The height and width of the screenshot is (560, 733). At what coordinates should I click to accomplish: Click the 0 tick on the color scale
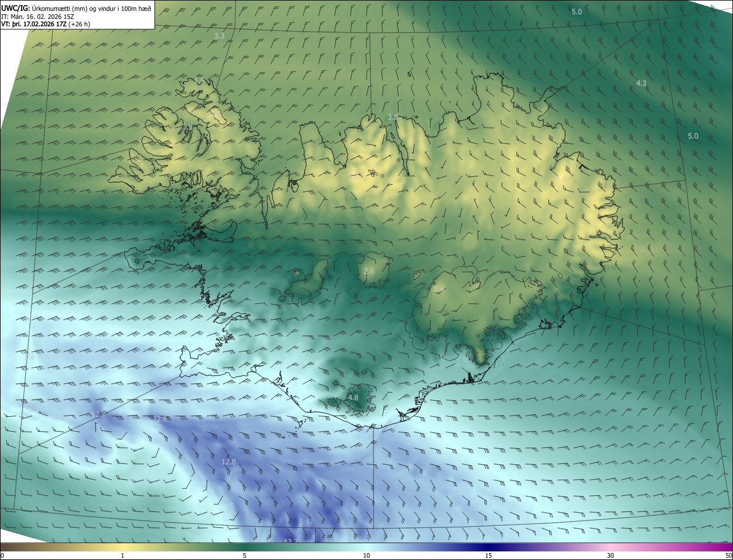(2, 555)
